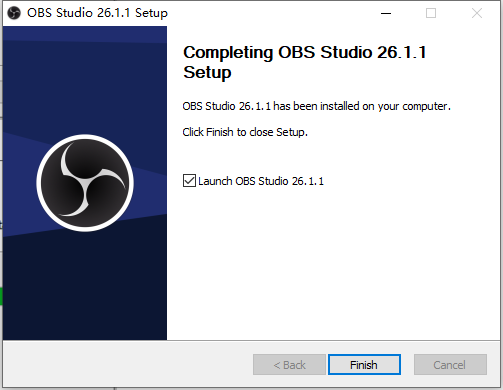The height and width of the screenshot is (390, 503).
Task: Click the "Click Finish to close Setup." text
Action: (x=245, y=132)
